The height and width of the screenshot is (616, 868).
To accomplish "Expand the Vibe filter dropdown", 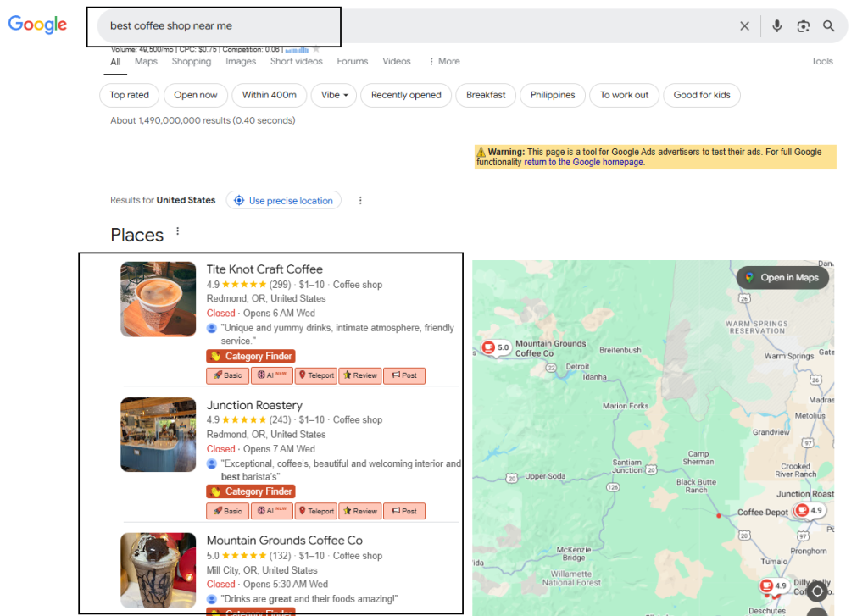I will click(334, 95).
